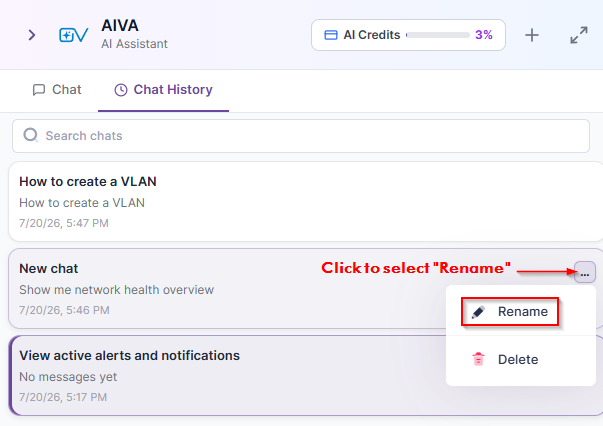Collapse the AIVA panel with the chevron arrow

32,35
